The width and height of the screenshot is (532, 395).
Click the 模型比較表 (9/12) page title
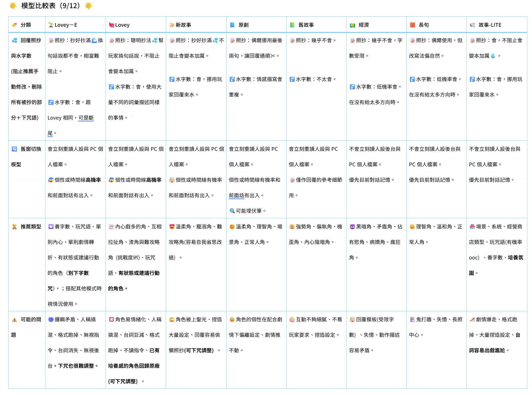tap(51, 6)
